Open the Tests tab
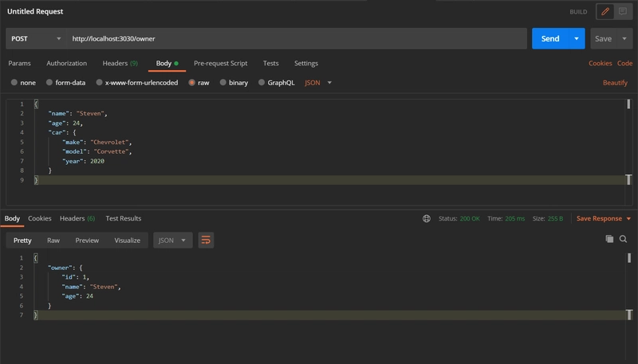The height and width of the screenshot is (364, 638). [x=270, y=64]
